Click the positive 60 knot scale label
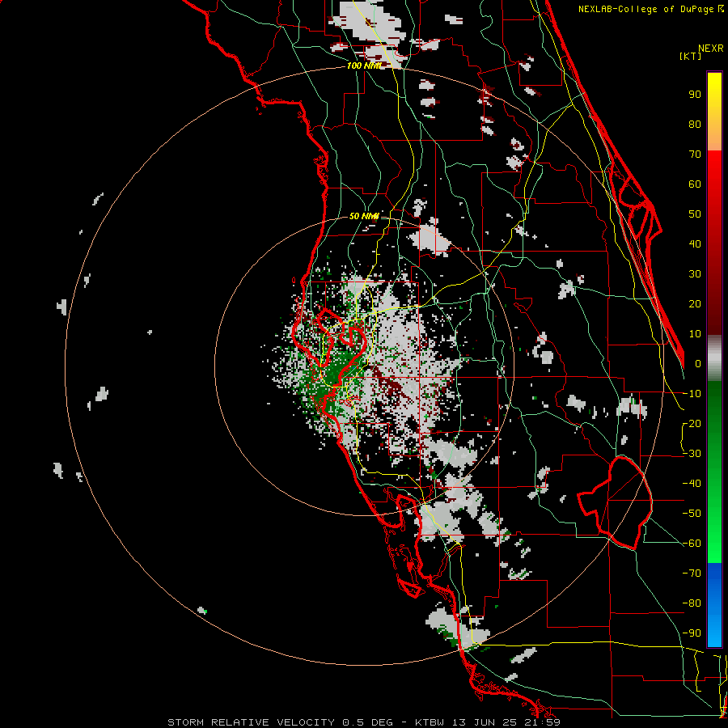 695,184
